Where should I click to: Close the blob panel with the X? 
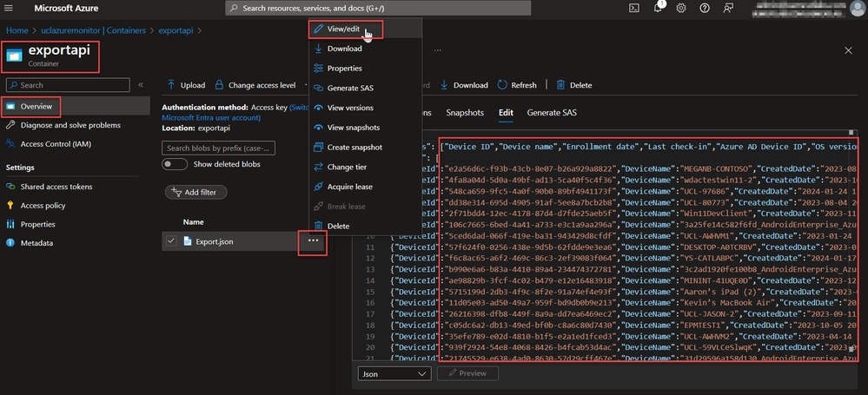coord(848,50)
